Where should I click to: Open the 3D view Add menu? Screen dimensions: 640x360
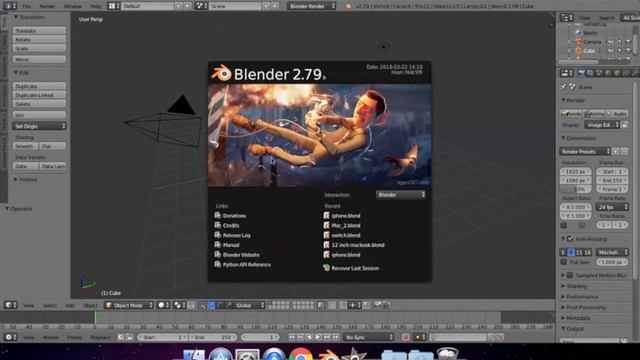(70, 305)
